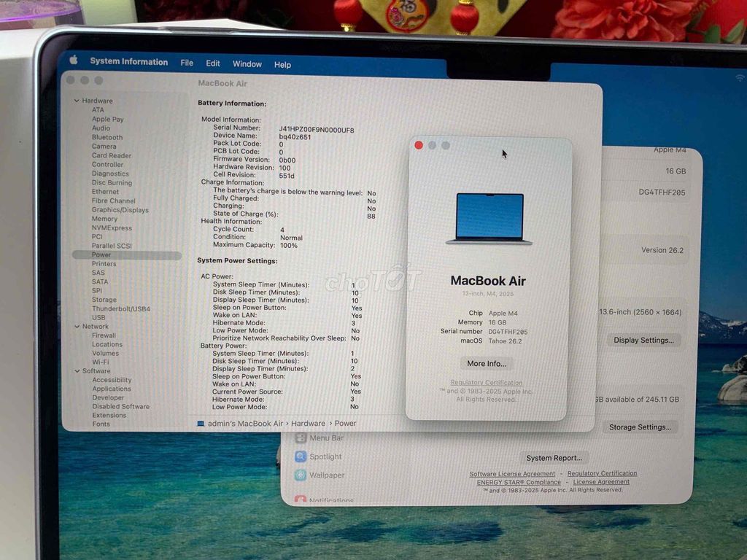Image resolution: width=747 pixels, height=560 pixels.
Task: Click Hardware in the path bar
Action: click(309, 424)
